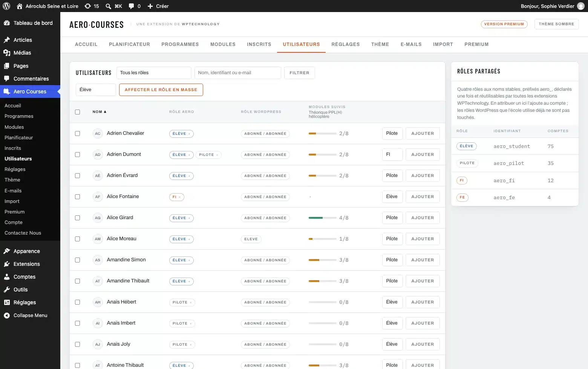Open the Élève bulk role dropdown
Image resolution: width=588 pixels, height=369 pixels.
[x=96, y=90]
